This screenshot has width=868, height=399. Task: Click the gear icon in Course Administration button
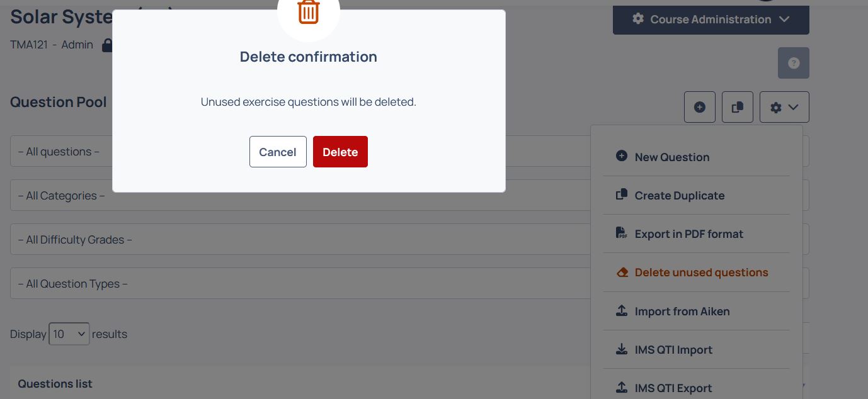tap(638, 19)
